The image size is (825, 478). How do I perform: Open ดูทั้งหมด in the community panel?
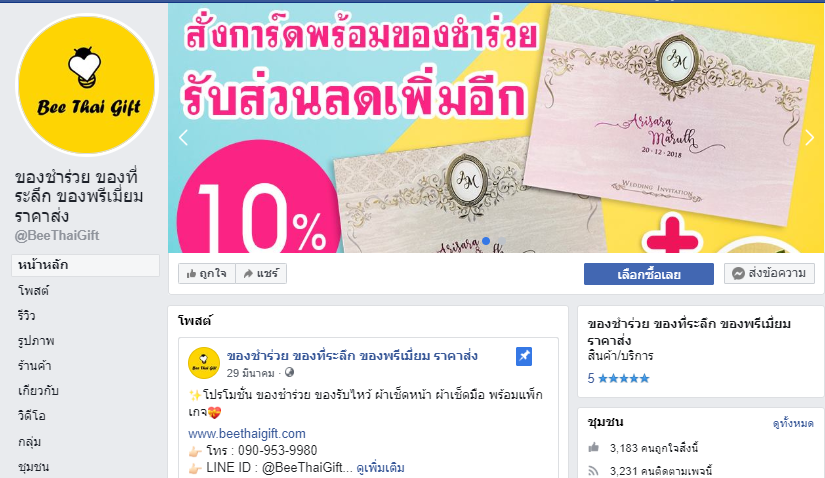(793, 423)
